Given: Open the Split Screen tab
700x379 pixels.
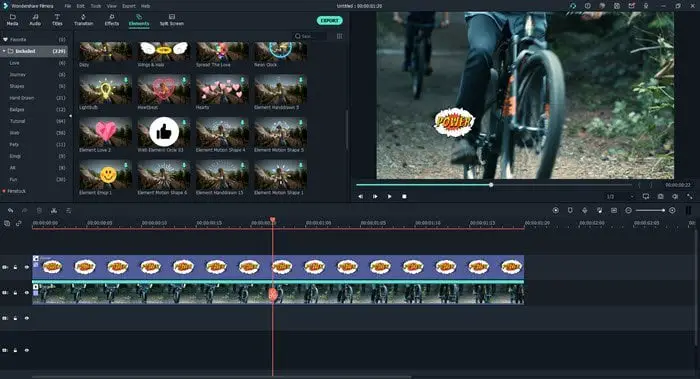Looking at the screenshot, I should (x=171, y=20).
